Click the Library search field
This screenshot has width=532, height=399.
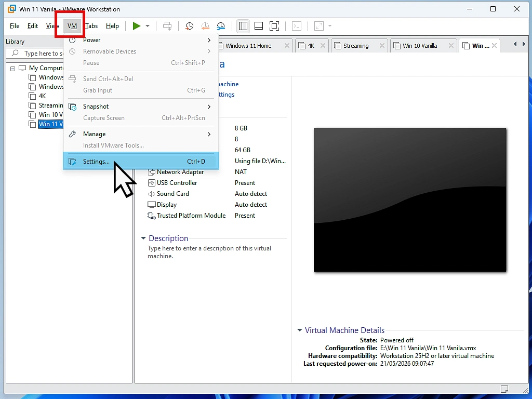click(35, 54)
